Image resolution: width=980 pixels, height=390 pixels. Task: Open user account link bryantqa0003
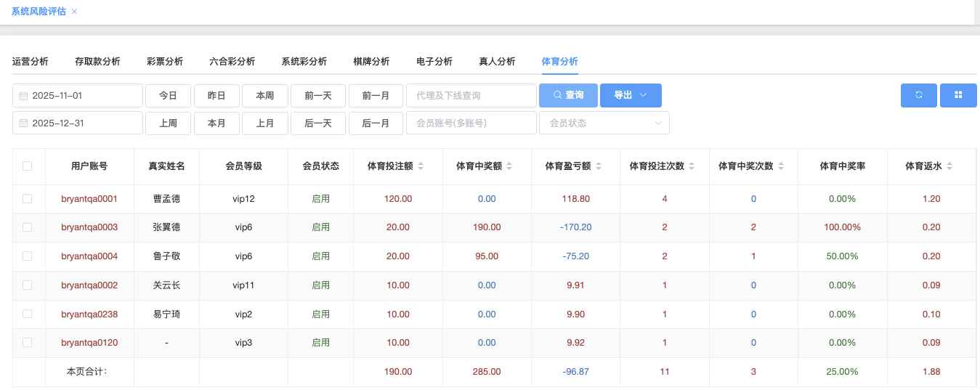coord(89,227)
